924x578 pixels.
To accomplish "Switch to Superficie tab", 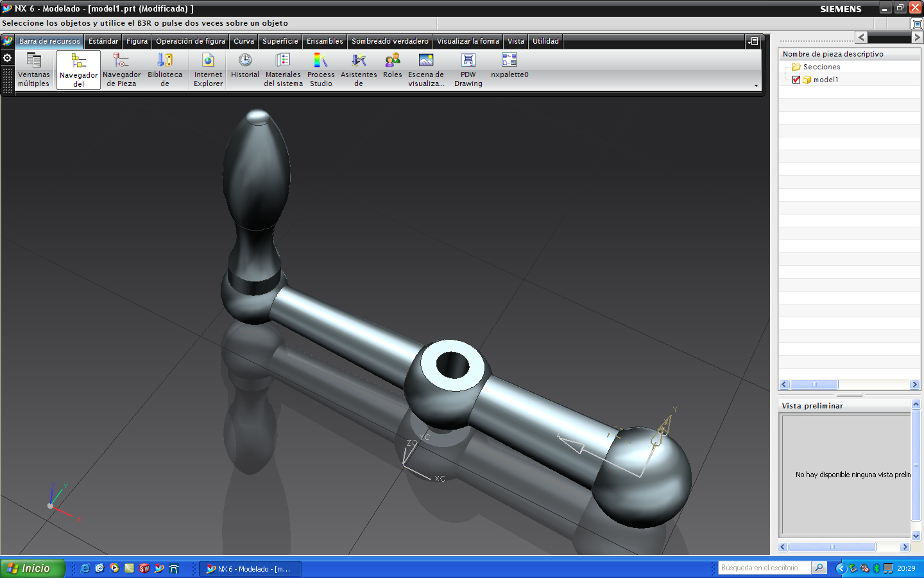I will pyautogui.click(x=280, y=41).
